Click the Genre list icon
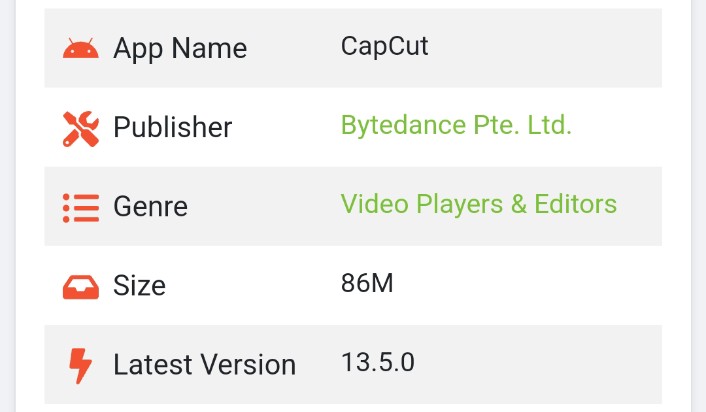The height and width of the screenshot is (412, 706). (81, 208)
